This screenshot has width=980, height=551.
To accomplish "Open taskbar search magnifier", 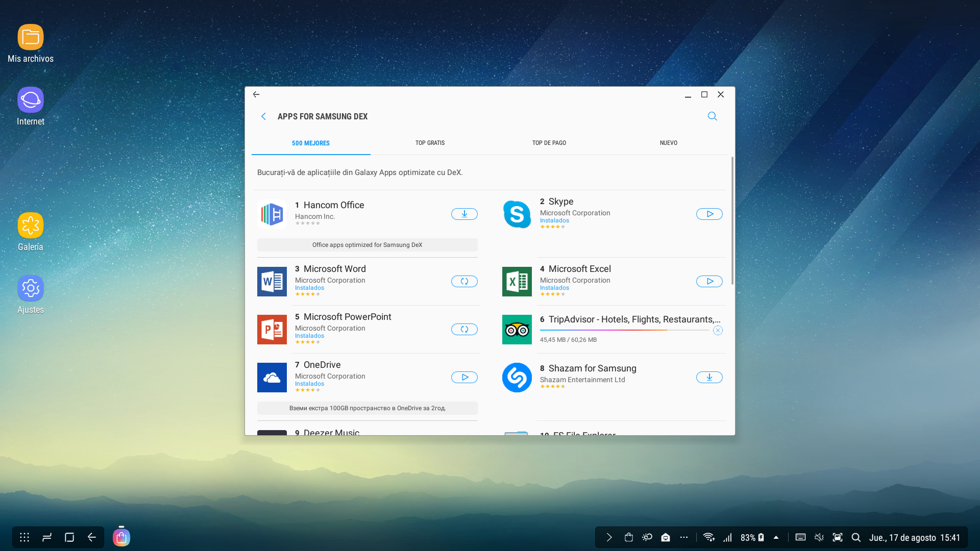I will point(856,537).
